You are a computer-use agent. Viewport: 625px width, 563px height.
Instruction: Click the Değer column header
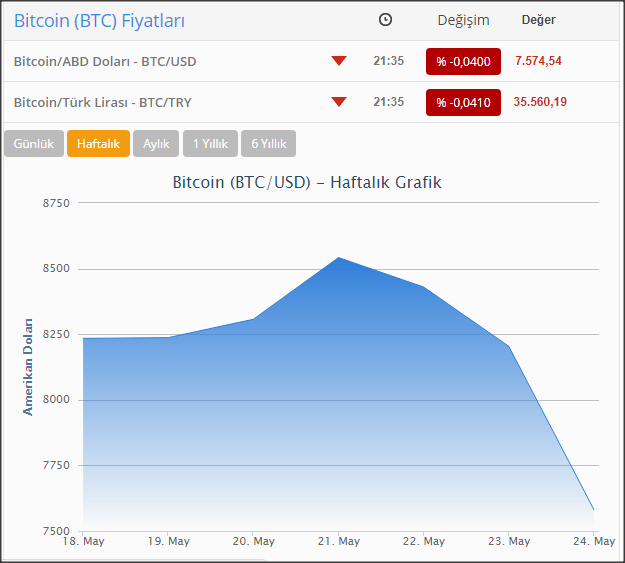pos(539,20)
